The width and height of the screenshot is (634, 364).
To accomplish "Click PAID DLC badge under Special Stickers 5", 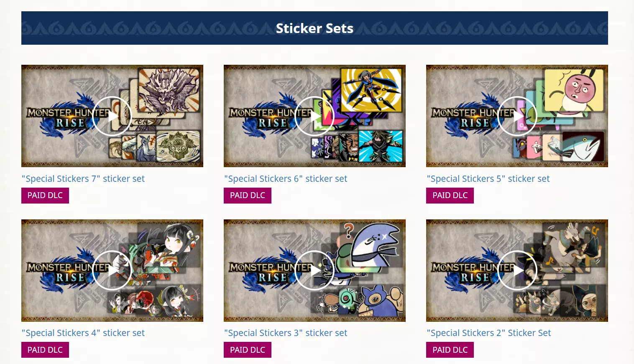I will tap(450, 196).
